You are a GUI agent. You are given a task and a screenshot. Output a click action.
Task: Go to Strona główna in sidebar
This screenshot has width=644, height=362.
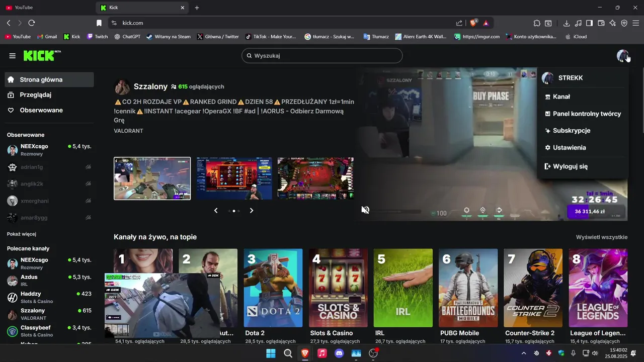49,79
